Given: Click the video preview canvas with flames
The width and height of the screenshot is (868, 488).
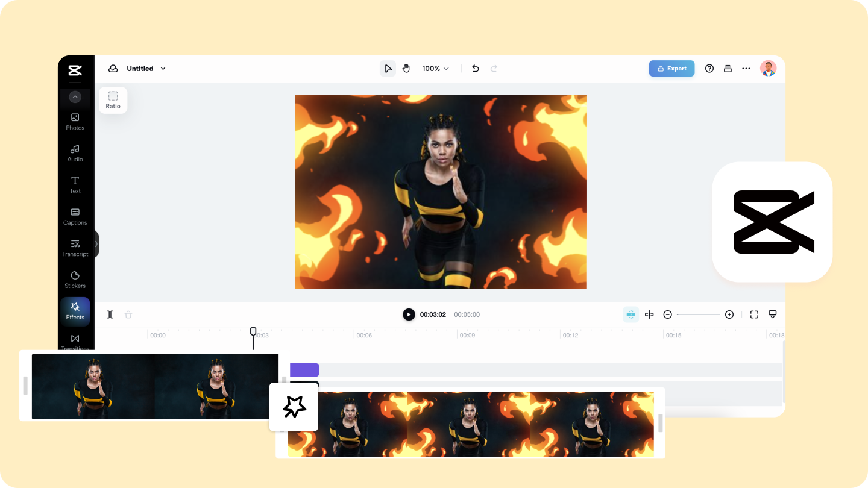Looking at the screenshot, I should click(441, 192).
